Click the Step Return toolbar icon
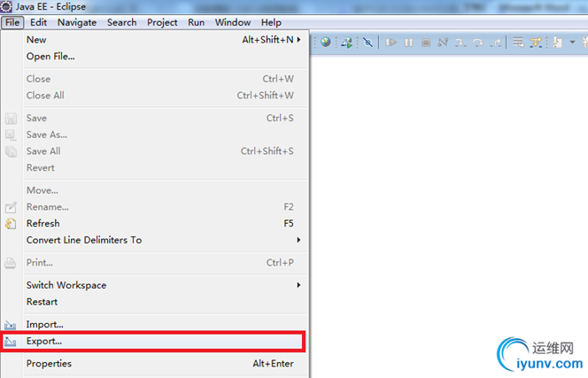Viewport: 588px width, 378px height. [496, 42]
